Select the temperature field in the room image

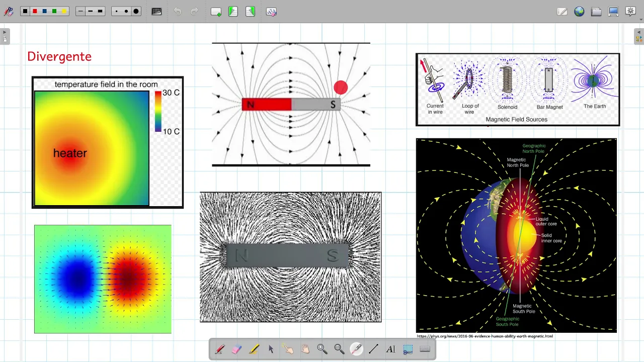tap(108, 142)
